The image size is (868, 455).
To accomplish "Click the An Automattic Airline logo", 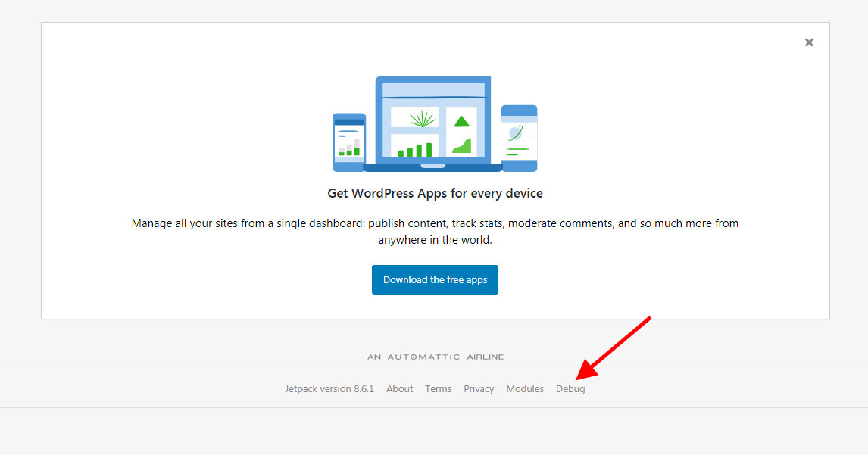I will click(436, 357).
